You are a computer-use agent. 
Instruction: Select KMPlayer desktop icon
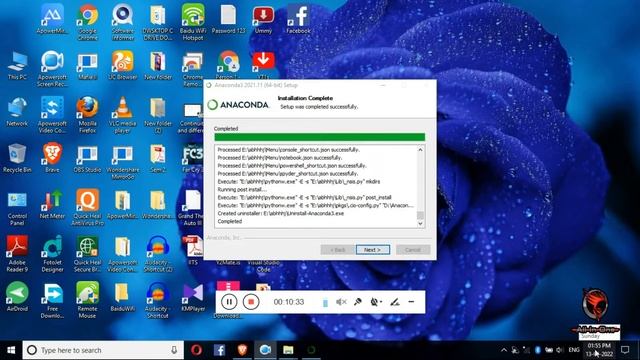pos(193,297)
